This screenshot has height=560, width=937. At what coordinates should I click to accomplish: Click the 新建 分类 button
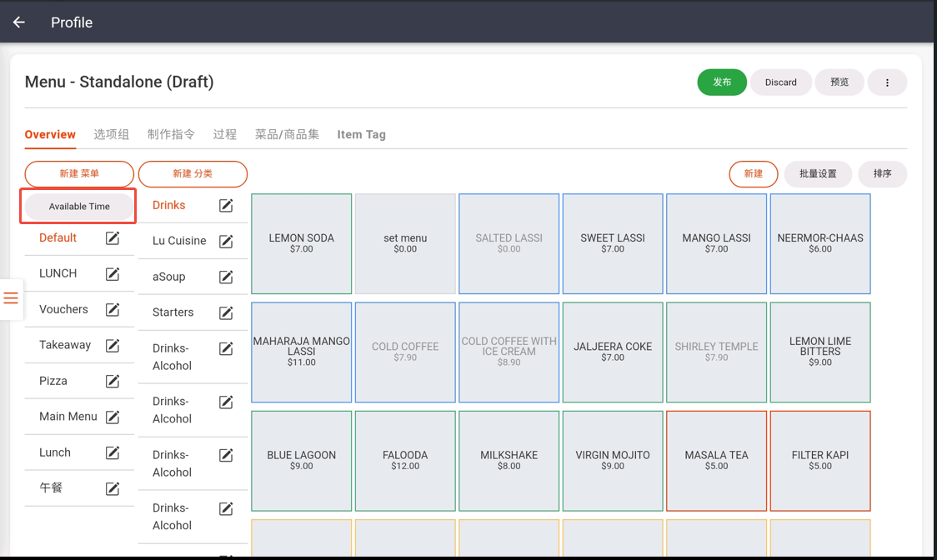click(193, 174)
